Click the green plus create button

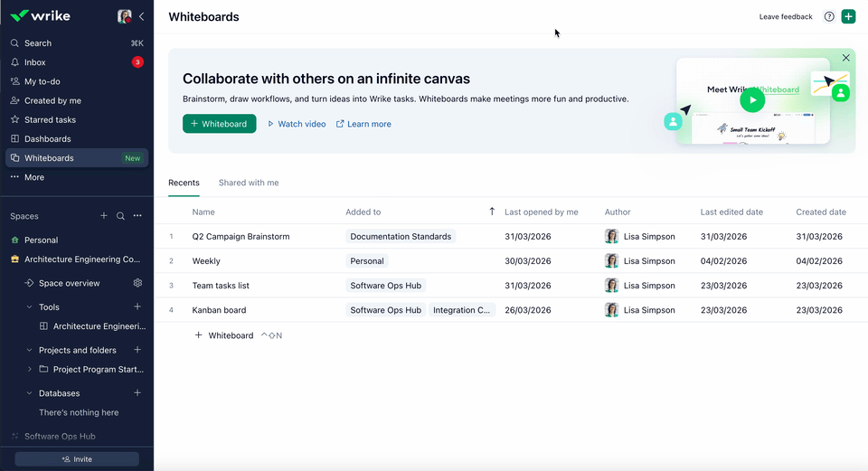coord(848,16)
